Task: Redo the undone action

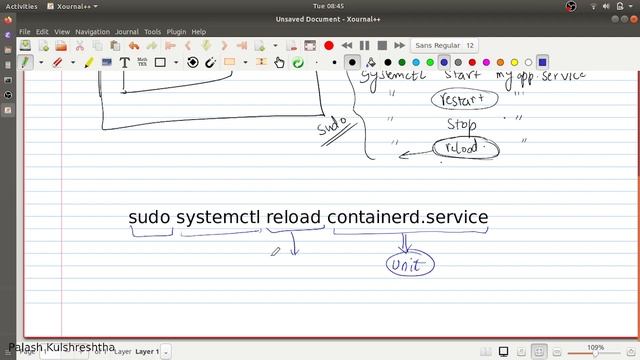Action: click(151, 45)
